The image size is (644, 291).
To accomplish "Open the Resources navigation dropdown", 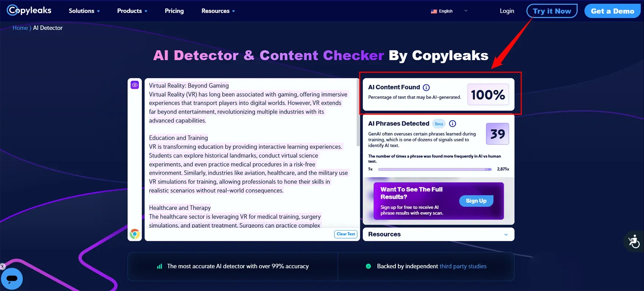I will (218, 11).
